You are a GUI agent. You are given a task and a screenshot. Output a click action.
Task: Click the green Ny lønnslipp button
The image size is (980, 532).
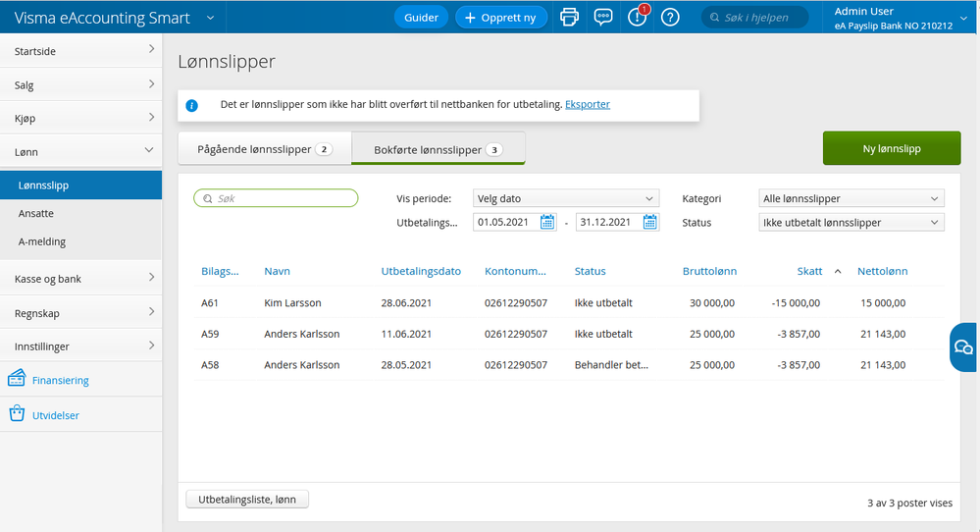(x=892, y=148)
